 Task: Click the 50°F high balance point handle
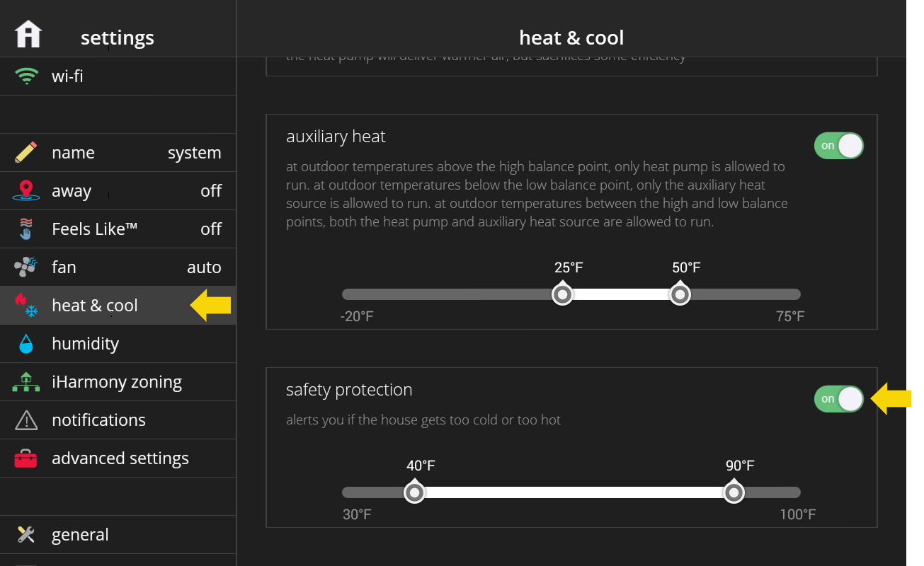pyautogui.click(x=680, y=294)
